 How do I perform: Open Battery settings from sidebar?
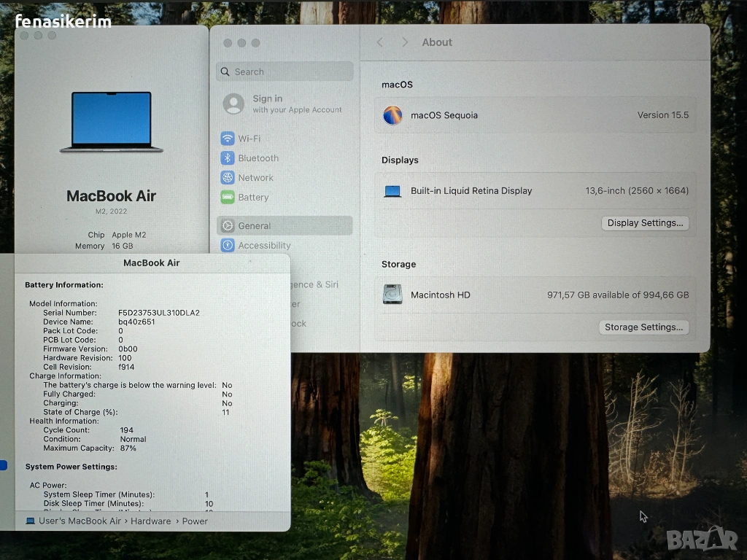click(252, 198)
